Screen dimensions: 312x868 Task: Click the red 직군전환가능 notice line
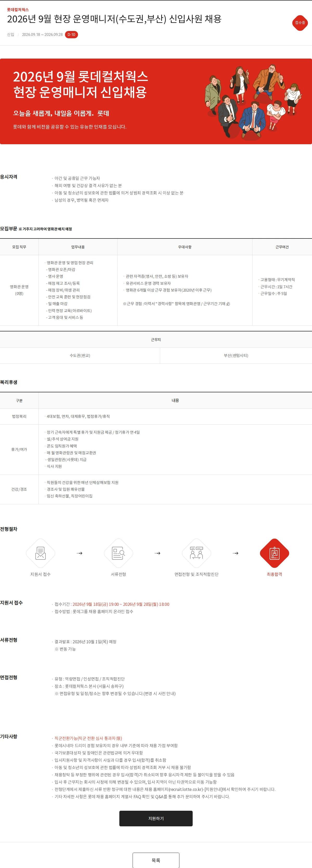click(x=88, y=738)
